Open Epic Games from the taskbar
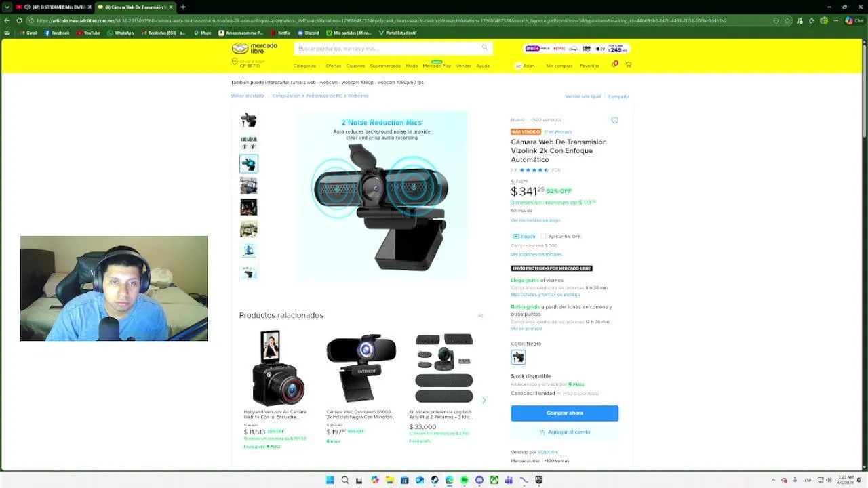The image size is (868, 488). [x=538, y=480]
